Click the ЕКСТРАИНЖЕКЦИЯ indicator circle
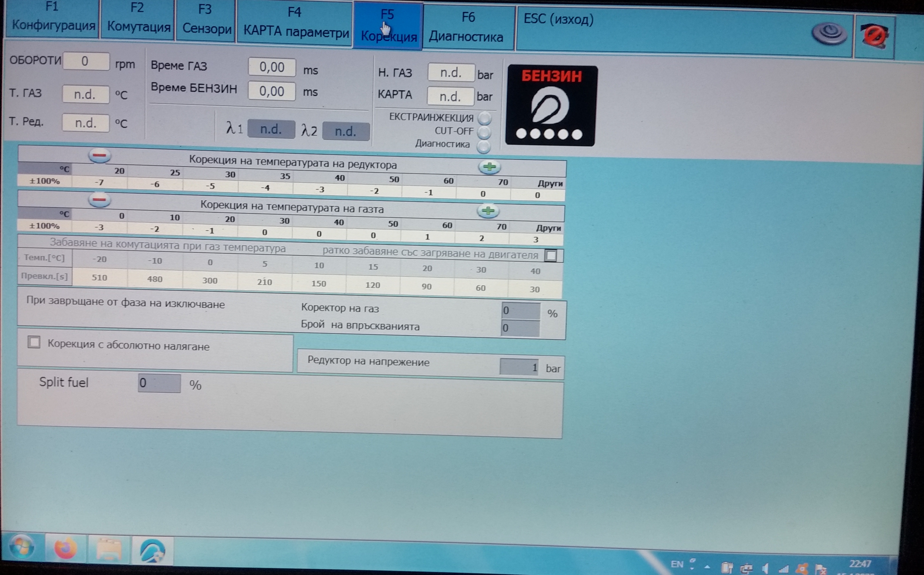The width and height of the screenshot is (924, 575). point(485,118)
